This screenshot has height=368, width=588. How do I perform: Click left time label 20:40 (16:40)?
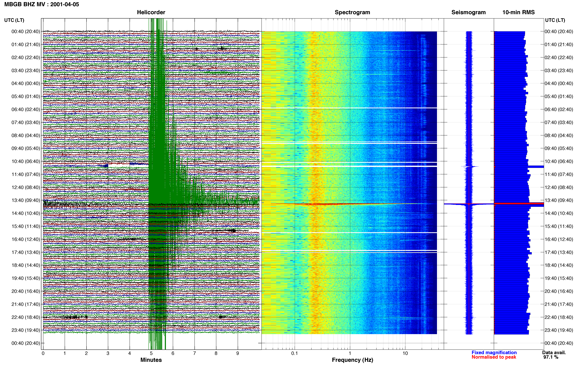pyautogui.click(x=26, y=291)
